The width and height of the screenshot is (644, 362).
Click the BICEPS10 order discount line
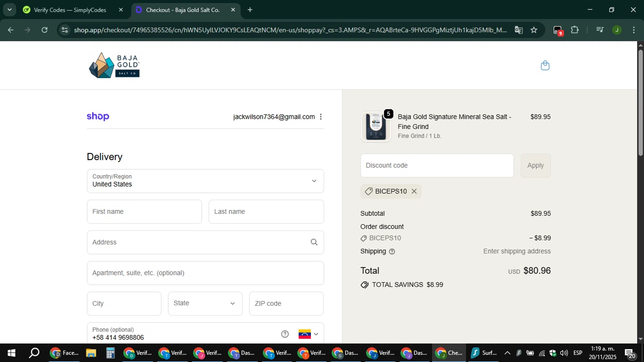tap(456, 238)
